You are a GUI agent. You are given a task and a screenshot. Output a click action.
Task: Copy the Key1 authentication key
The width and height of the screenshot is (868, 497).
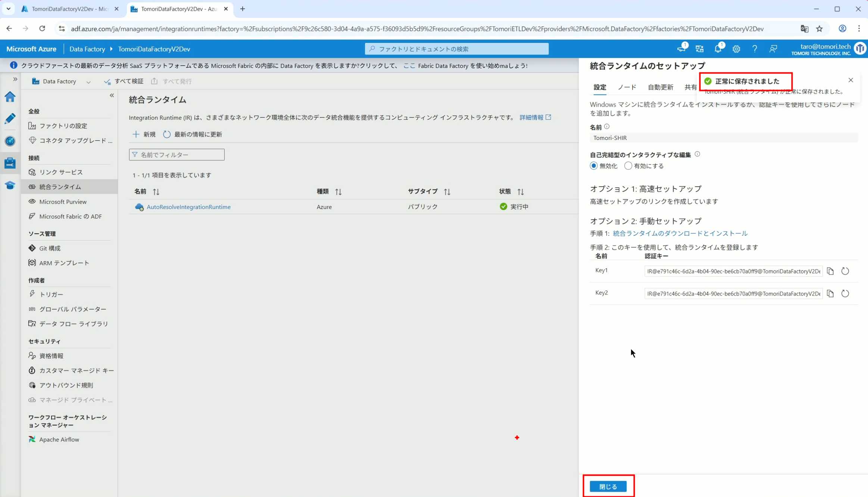(x=830, y=271)
